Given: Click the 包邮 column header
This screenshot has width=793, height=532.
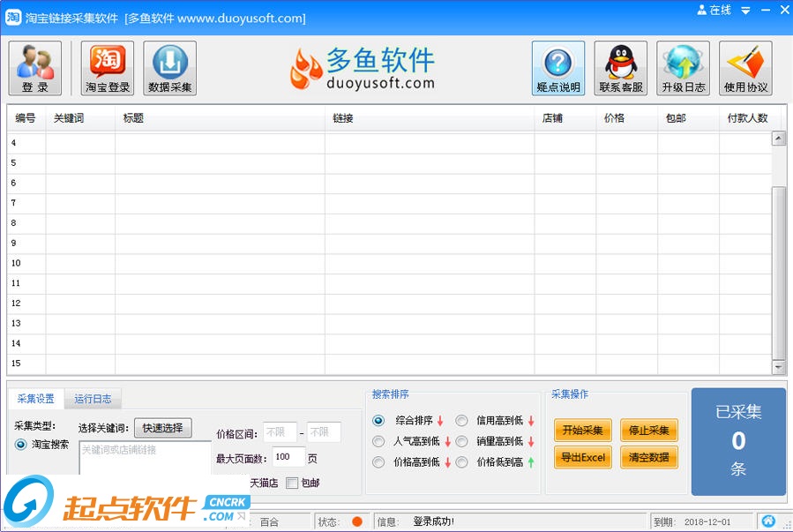Looking at the screenshot, I should (689, 118).
